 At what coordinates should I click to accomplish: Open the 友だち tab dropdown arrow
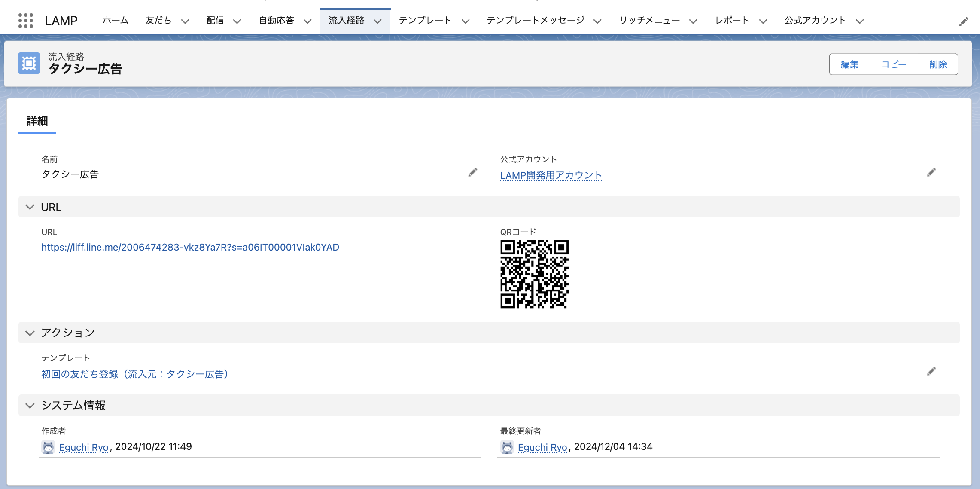point(185,21)
